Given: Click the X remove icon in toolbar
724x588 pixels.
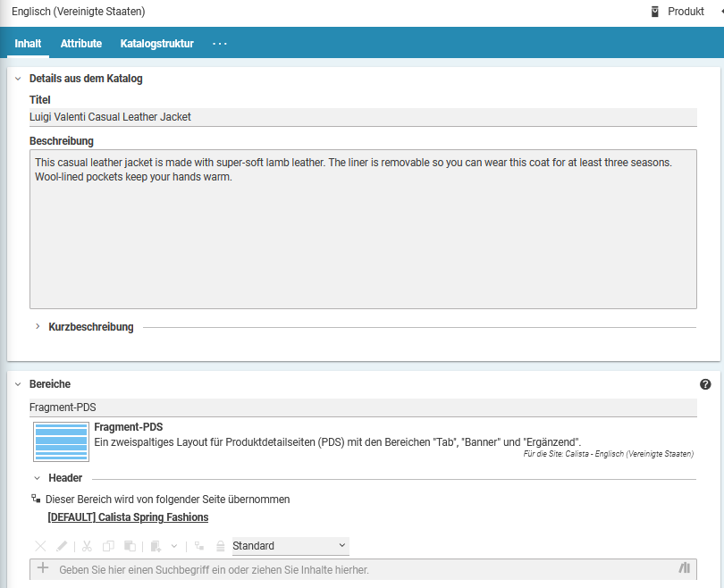Looking at the screenshot, I should [x=40, y=546].
